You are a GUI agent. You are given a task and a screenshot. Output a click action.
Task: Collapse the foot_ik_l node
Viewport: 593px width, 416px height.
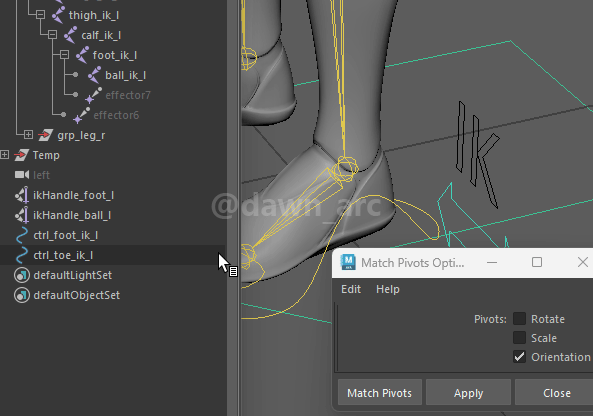[65, 55]
